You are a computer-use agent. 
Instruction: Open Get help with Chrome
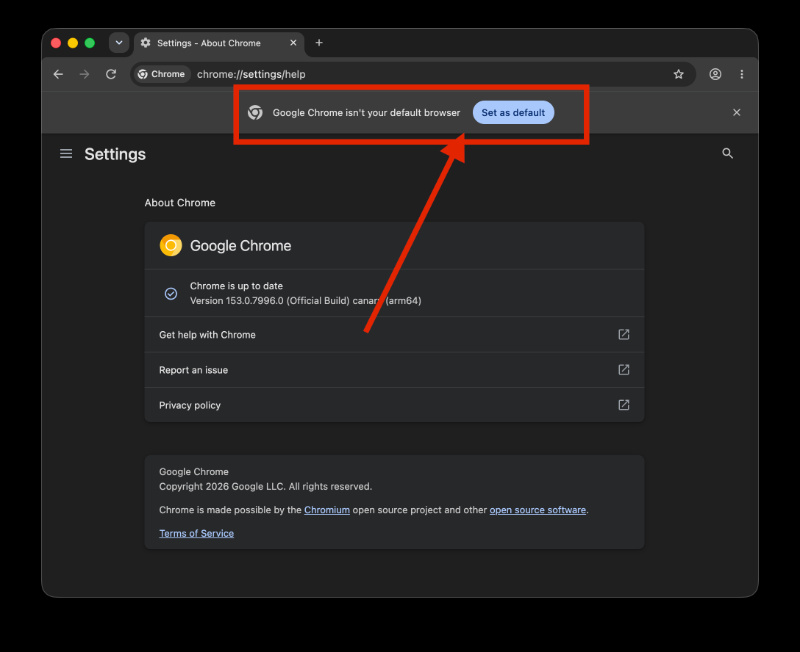[394, 335]
